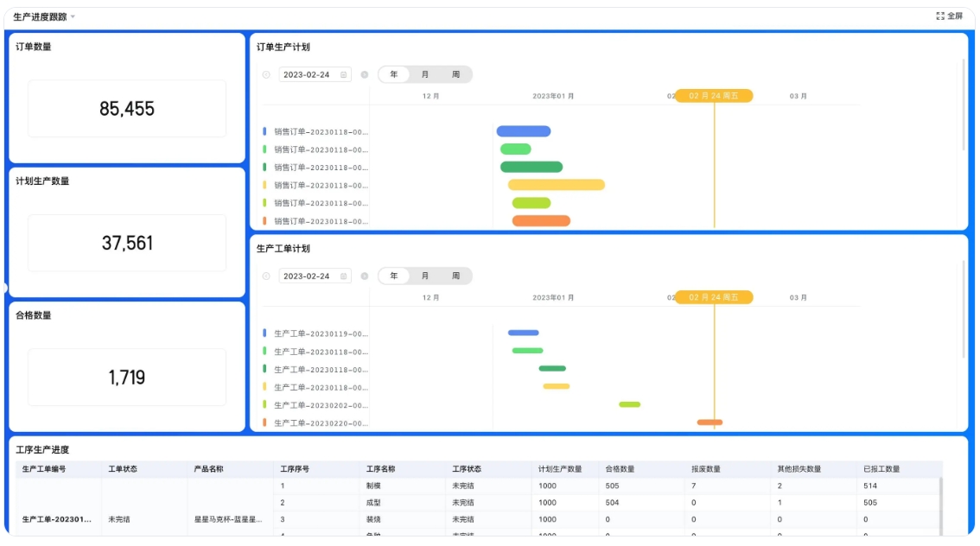Click the 工序状态 column header
980x546 pixels.
coord(467,469)
